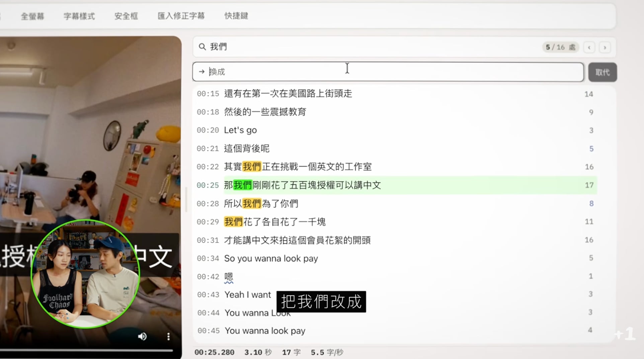Click timestamp 00:34
The height and width of the screenshot is (359, 644).
coord(208,258)
